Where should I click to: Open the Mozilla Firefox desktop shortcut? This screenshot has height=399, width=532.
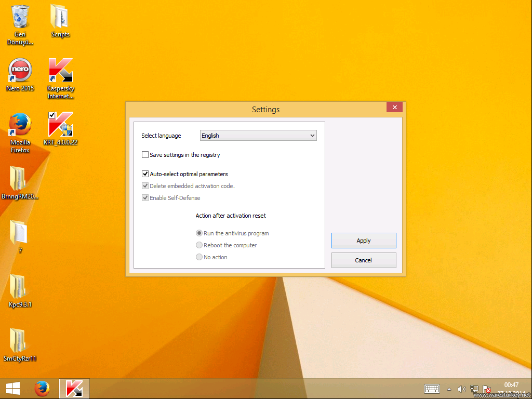coord(20,125)
